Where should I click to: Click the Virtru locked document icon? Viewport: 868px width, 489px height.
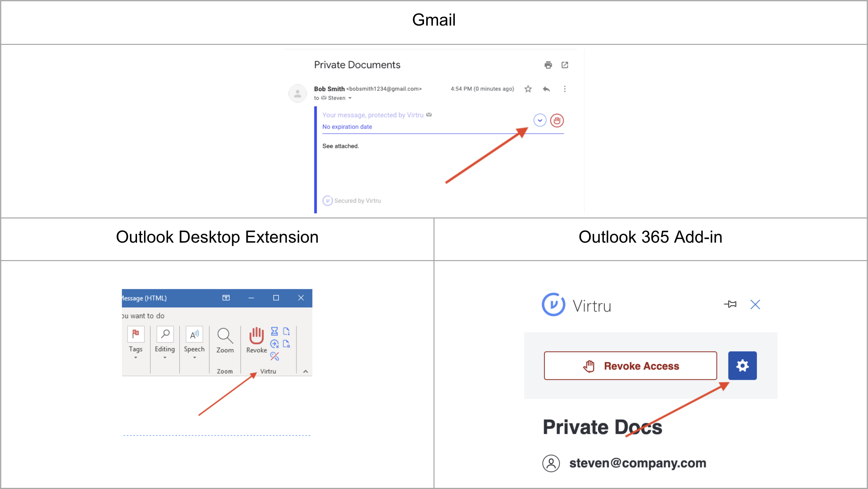(286, 344)
